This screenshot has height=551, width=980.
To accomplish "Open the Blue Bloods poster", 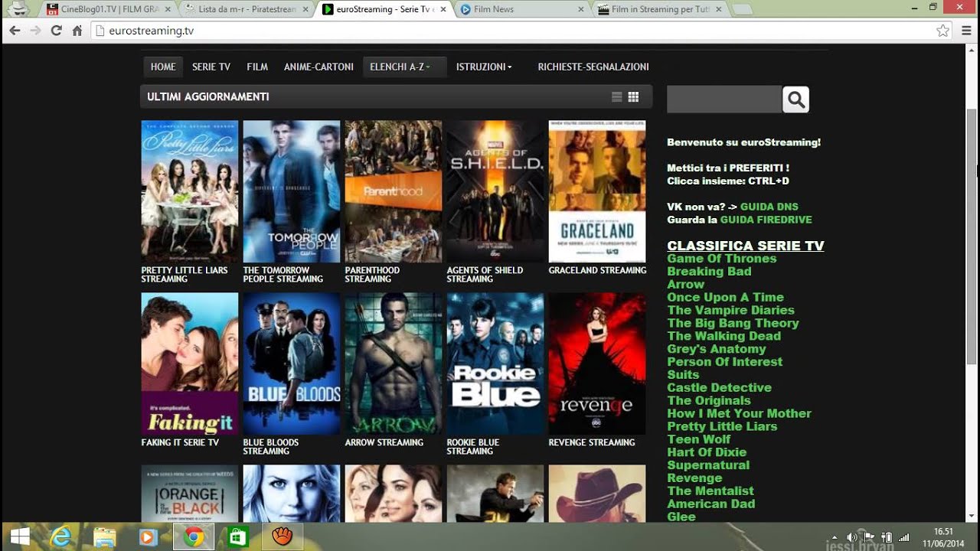I will point(292,364).
